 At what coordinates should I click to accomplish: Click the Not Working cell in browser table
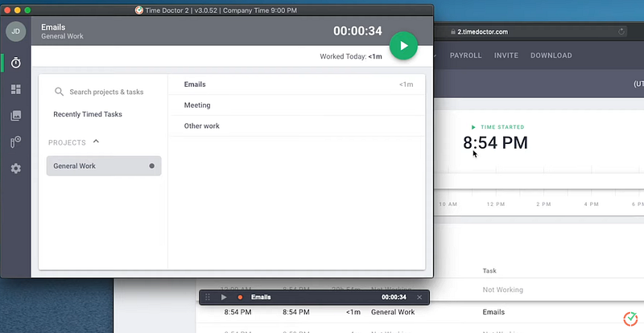pyautogui.click(x=502, y=290)
